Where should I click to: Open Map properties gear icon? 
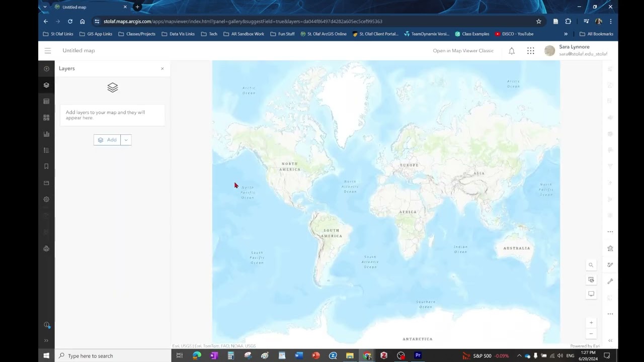(x=46, y=199)
